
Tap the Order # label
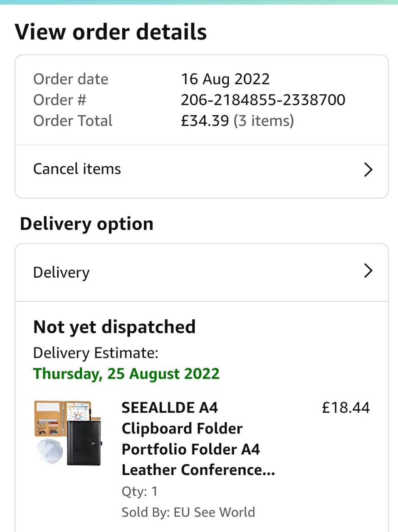[59, 100]
